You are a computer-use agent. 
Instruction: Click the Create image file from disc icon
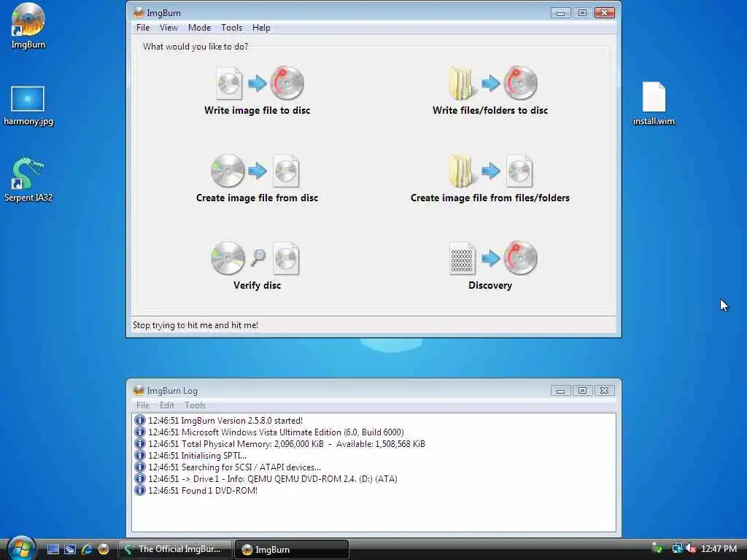(x=255, y=171)
